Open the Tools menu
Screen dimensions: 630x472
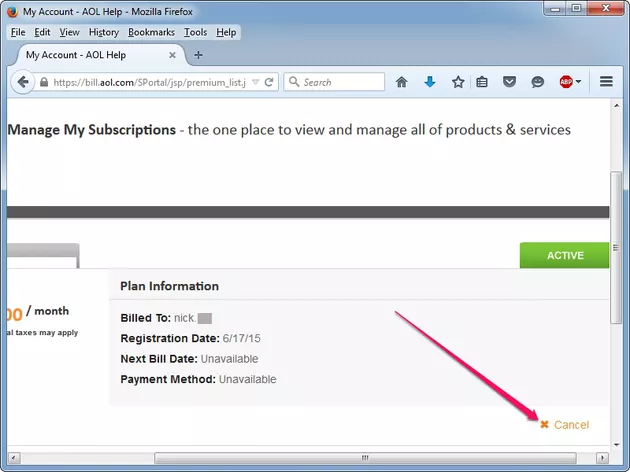coord(195,32)
